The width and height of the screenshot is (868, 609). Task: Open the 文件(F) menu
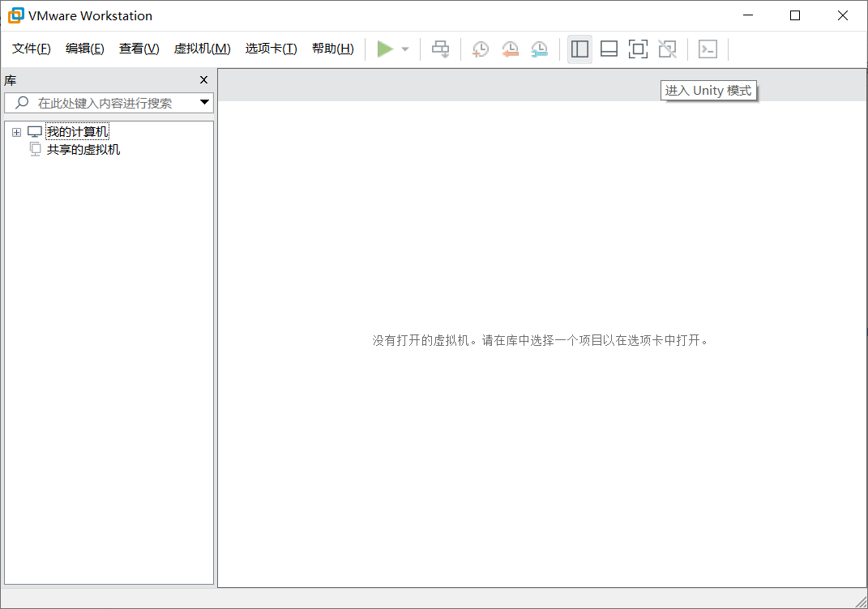(32, 49)
